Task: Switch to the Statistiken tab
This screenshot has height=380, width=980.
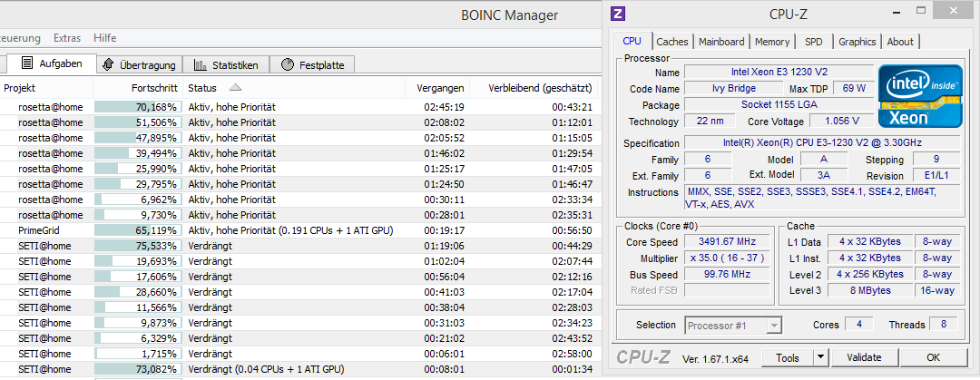Action: pyautogui.click(x=226, y=64)
